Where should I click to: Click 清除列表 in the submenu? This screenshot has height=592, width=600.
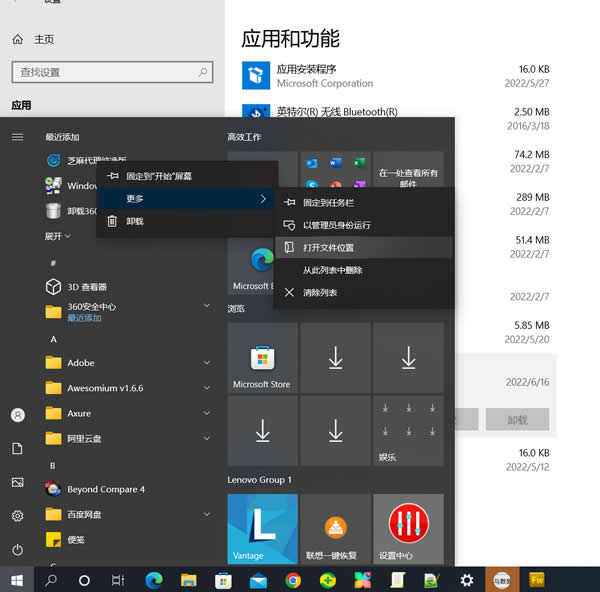tap(364, 293)
